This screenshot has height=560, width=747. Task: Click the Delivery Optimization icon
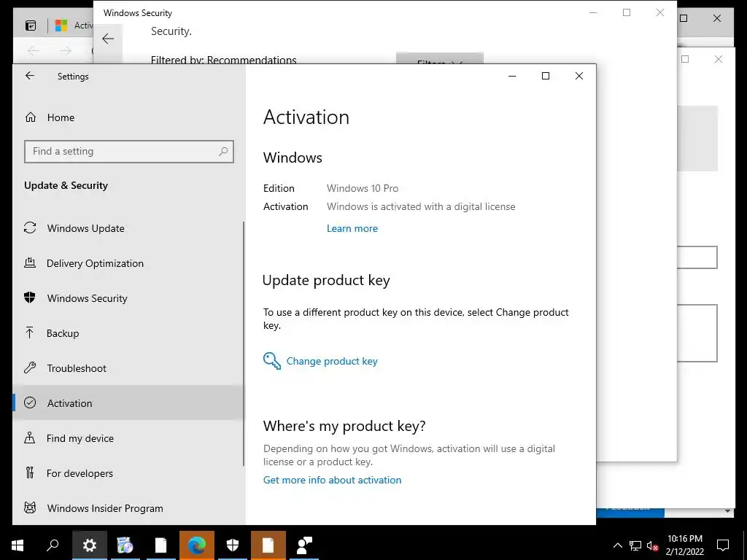click(x=30, y=262)
